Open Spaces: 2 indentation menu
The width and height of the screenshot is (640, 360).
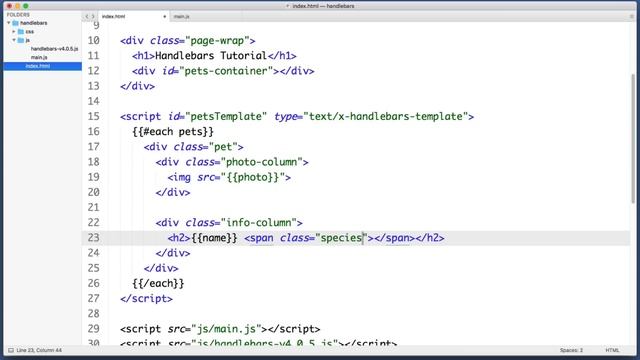click(571, 350)
